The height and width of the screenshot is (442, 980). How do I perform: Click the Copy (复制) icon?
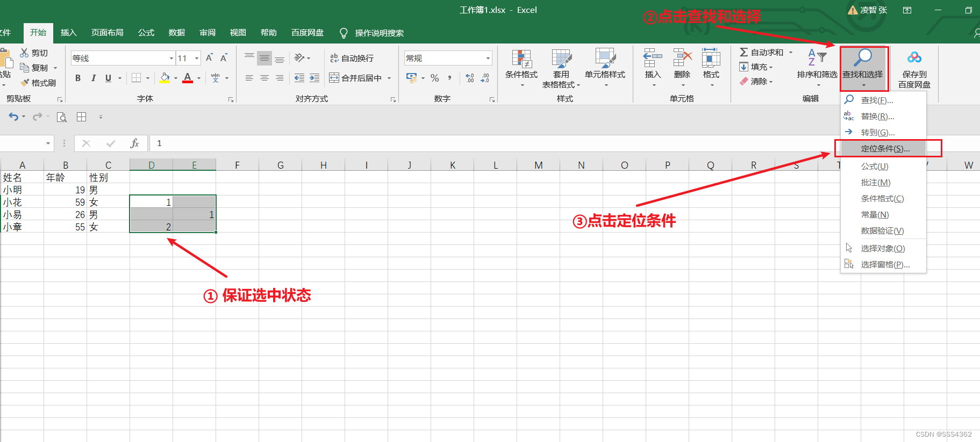point(24,68)
